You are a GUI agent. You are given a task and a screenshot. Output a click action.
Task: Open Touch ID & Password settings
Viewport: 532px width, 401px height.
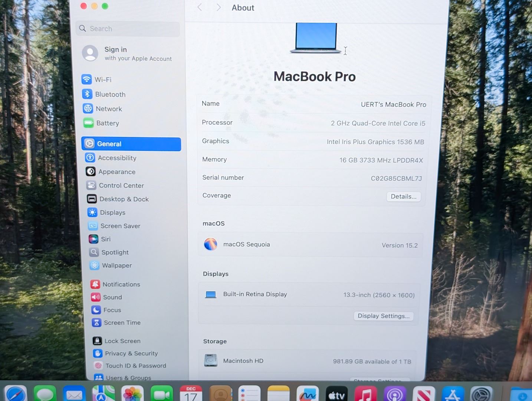[135, 366]
